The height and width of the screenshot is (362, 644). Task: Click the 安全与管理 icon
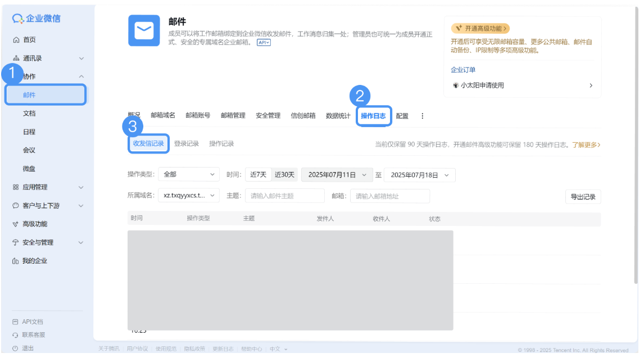click(16, 243)
